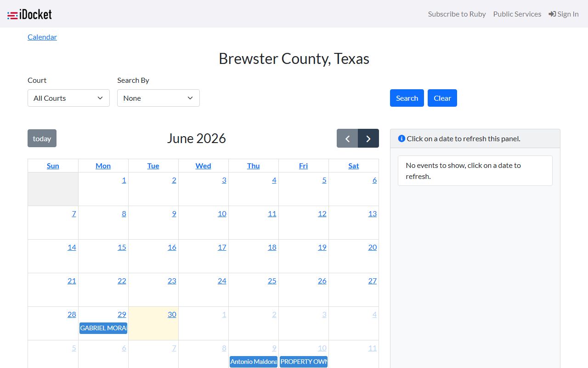Open the Antonio Maldona event
Screen dimensions: 588x368
254,362
